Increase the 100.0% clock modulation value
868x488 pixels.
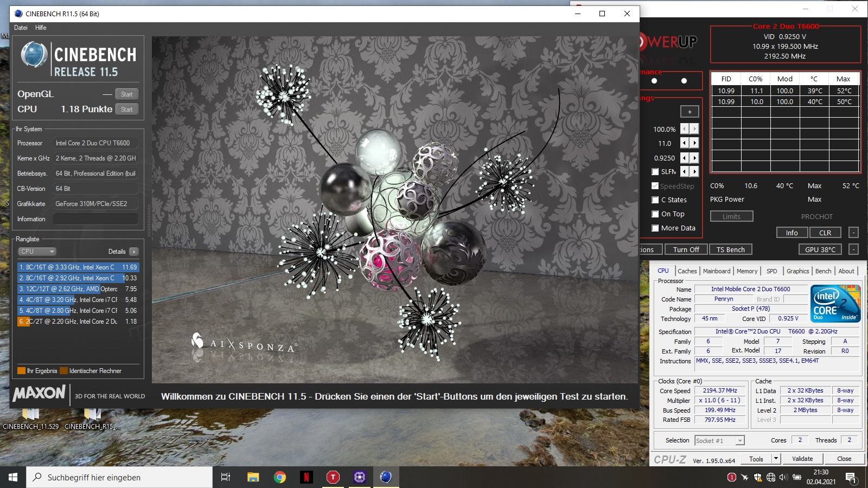click(x=694, y=129)
